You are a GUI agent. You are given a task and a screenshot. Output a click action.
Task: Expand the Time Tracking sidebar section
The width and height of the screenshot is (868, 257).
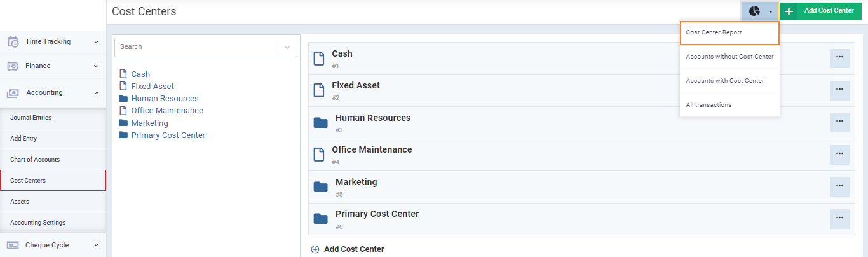(x=96, y=42)
